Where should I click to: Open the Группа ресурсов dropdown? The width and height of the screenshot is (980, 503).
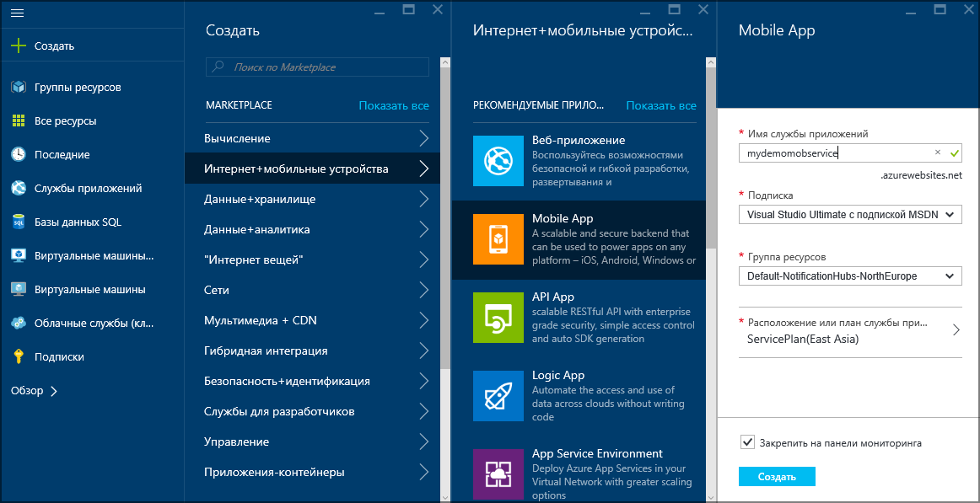pyautogui.click(x=849, y=276)
